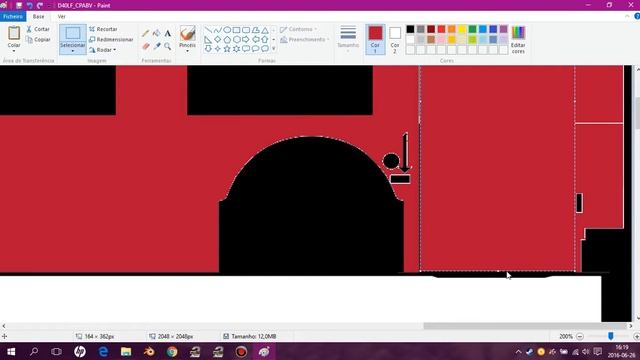The height and width of the screenshot is (360, 640).
Task: Expand the shapes gallery with the bottom arrow
Action: [273, 49]
